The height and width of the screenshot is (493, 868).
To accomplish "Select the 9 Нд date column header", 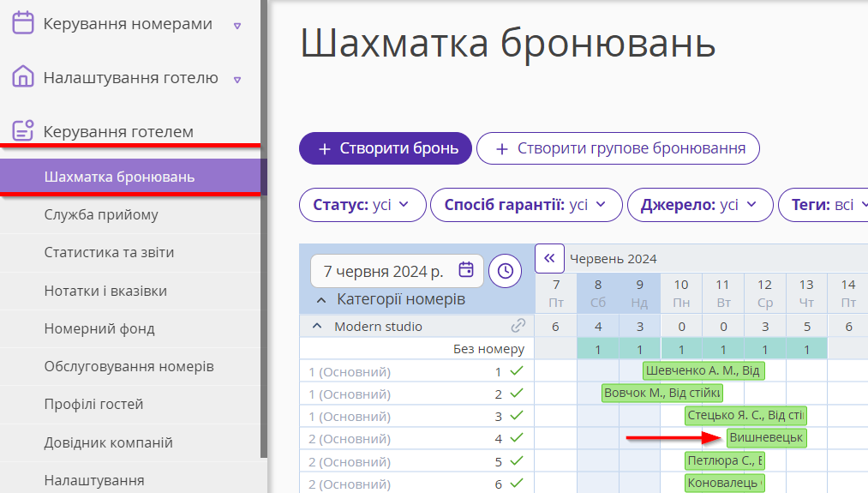I will [639, 293].
